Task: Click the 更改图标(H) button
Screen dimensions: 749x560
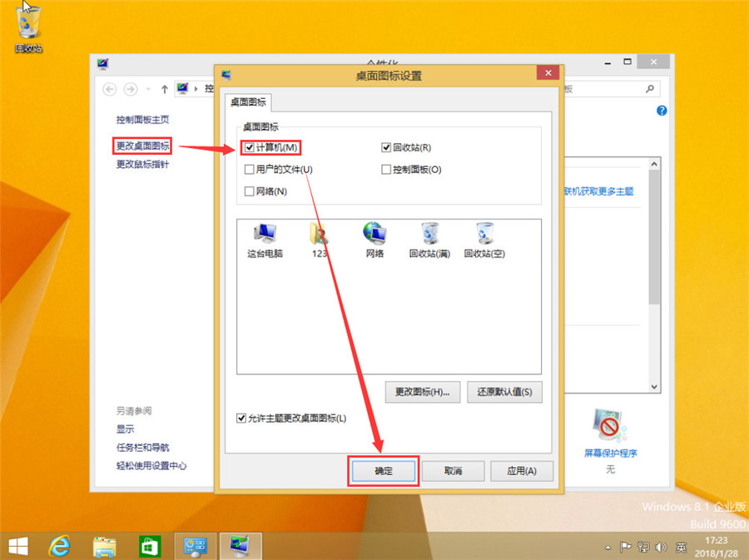Action: [x=421, y=392]
